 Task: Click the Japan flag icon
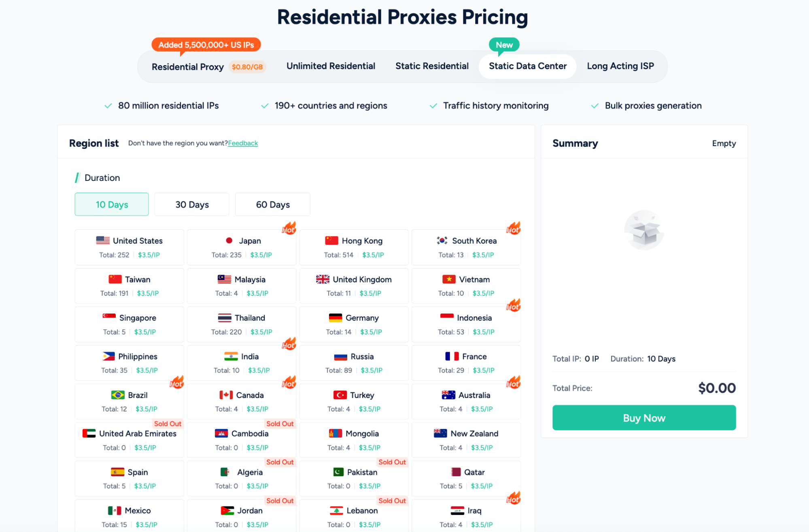(229, 240)
